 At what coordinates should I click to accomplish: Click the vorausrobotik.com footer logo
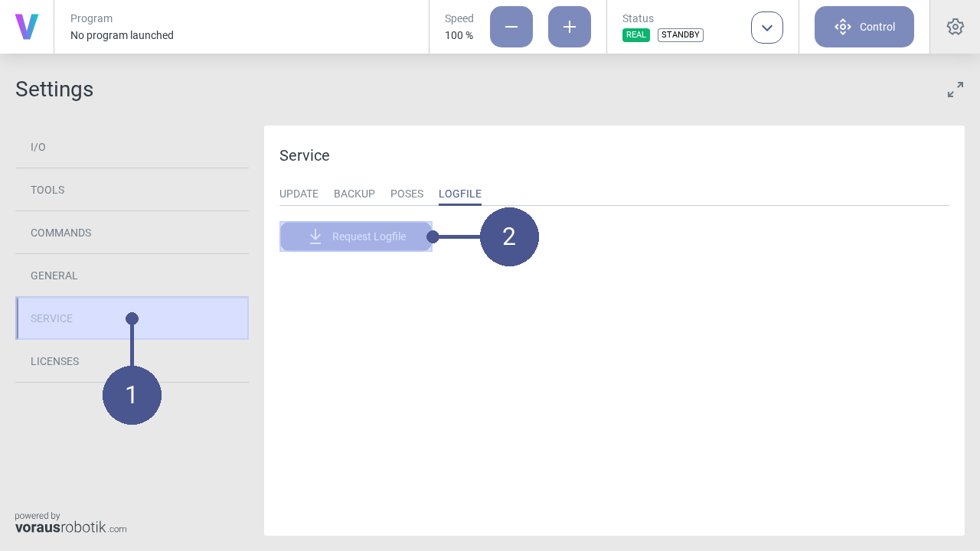click(x=70, y=523)
